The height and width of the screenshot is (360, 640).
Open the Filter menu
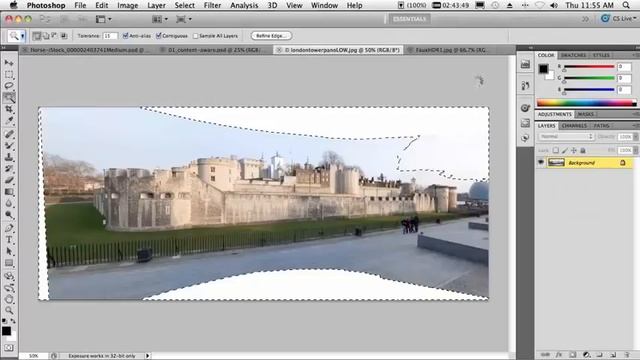click(212, 5)
